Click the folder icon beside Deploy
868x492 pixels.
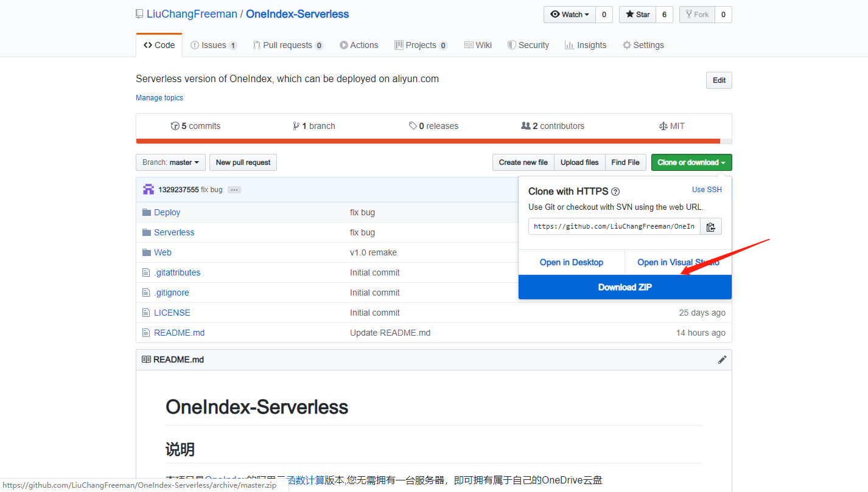coord(146,212)
